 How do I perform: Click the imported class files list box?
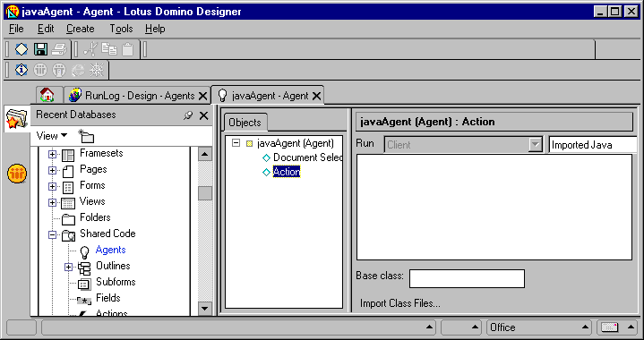pyautogui.click(x=494, y=207)
